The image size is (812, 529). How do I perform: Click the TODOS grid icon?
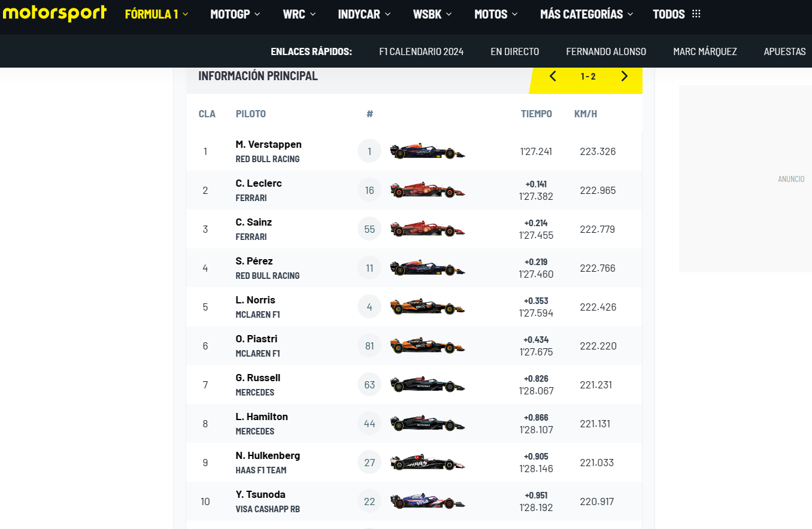(696, 14)
